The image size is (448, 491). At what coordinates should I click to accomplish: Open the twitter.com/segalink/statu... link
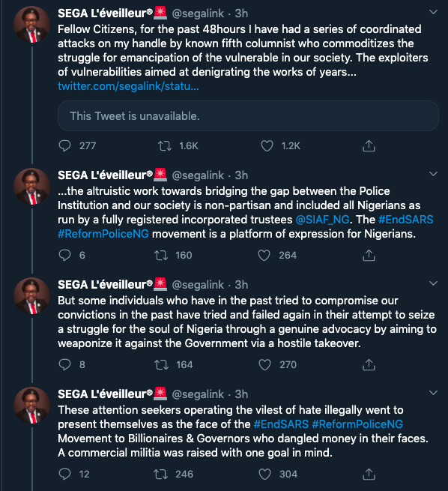(128, 86)
